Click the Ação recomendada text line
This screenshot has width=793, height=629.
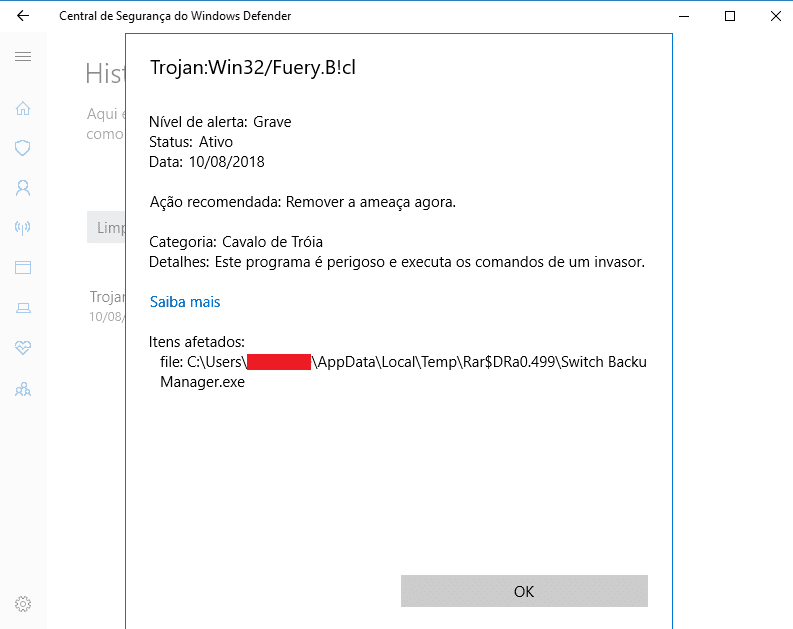(x=302, y=202)
